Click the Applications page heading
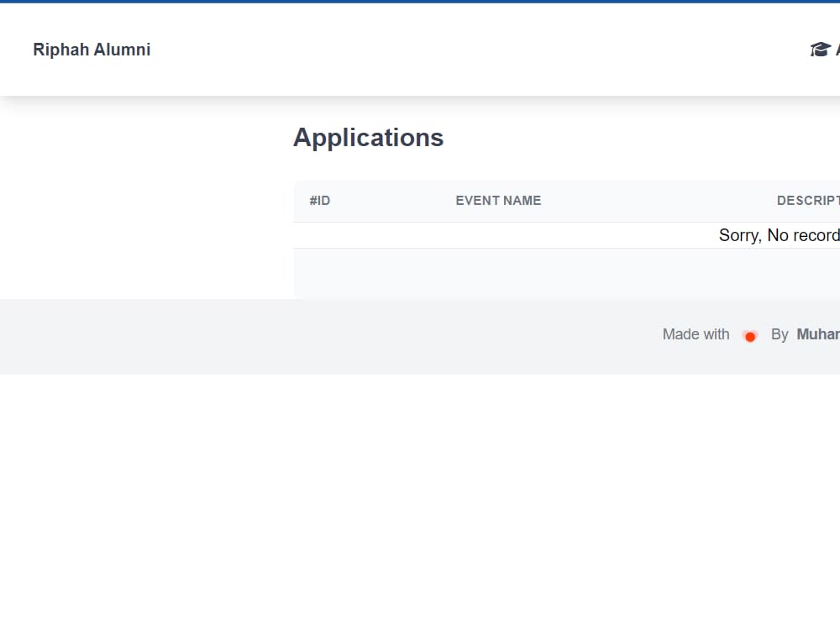 [x=368, y=138]
